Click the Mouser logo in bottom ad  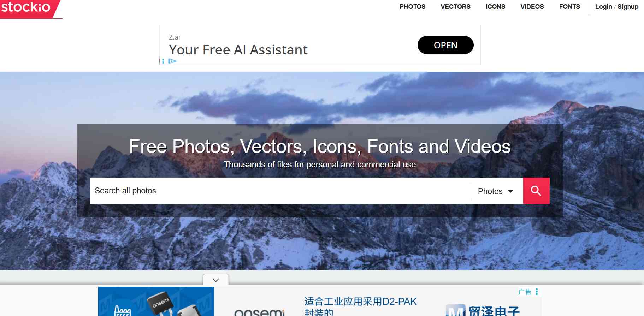coord(483,310)
